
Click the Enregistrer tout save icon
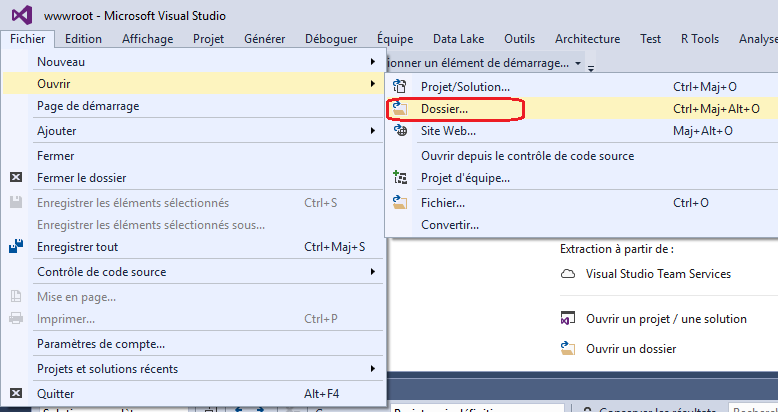click(16, 247)
